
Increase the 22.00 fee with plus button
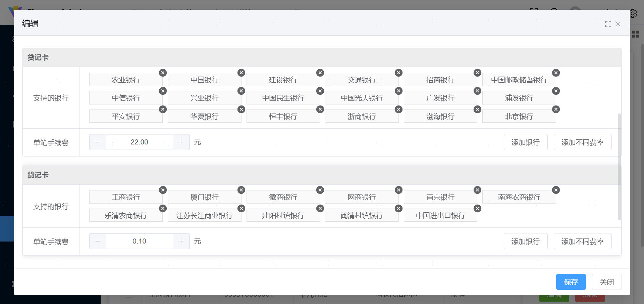click(181, 142)
